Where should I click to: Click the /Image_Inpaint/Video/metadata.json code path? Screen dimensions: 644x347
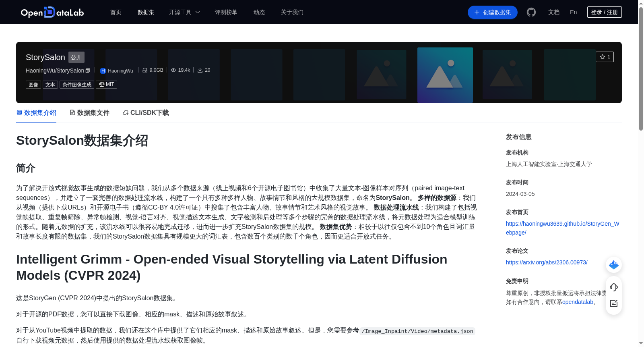tap(417, 331)
